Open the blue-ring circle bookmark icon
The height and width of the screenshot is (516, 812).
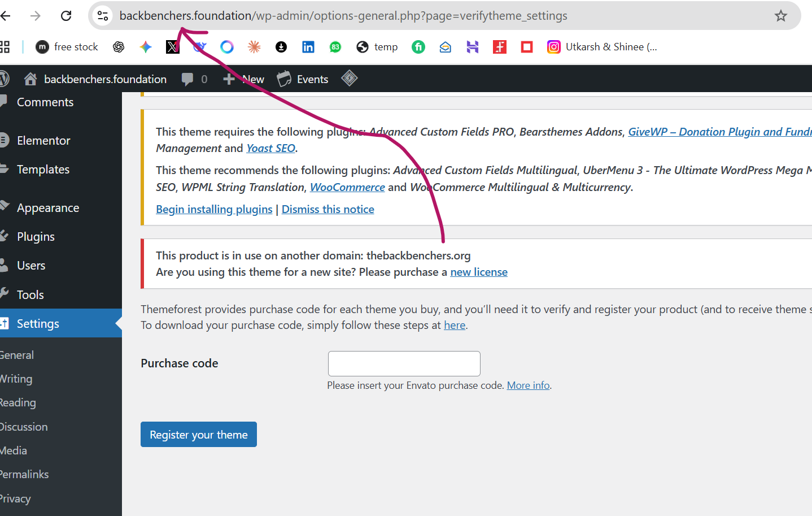[227, 47]
